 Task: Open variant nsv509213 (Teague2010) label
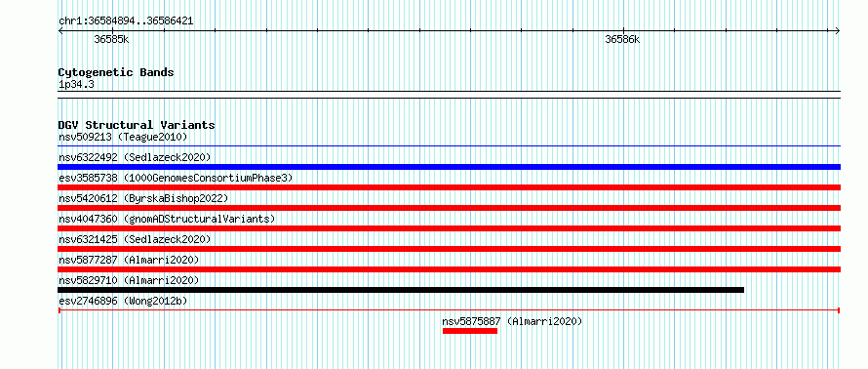tap(123, 137)
